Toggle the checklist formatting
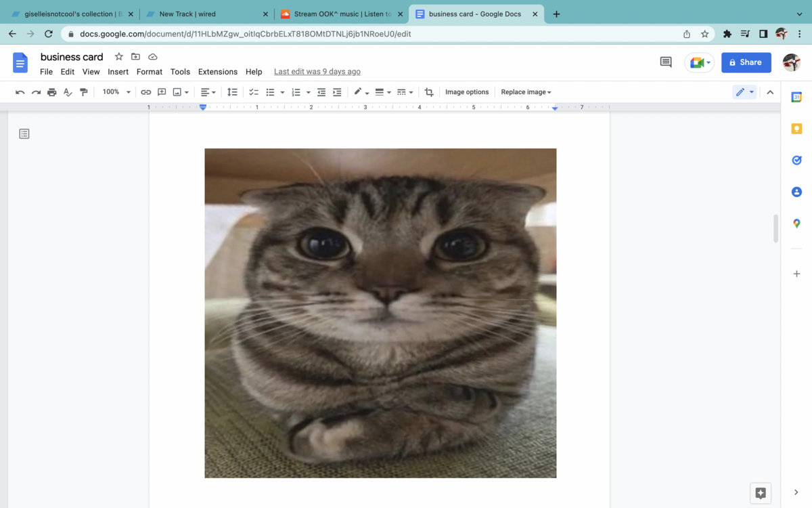The image size is (812, 508). coord(254,92)
